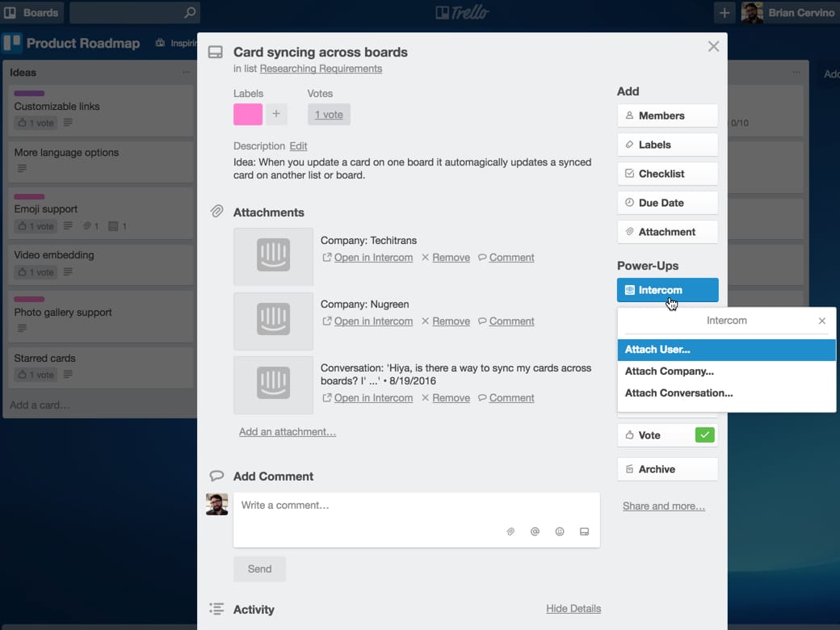Click the plus icon to create a new board
Viewport: 840px width, 630px height.
click(x=724, y=12)
